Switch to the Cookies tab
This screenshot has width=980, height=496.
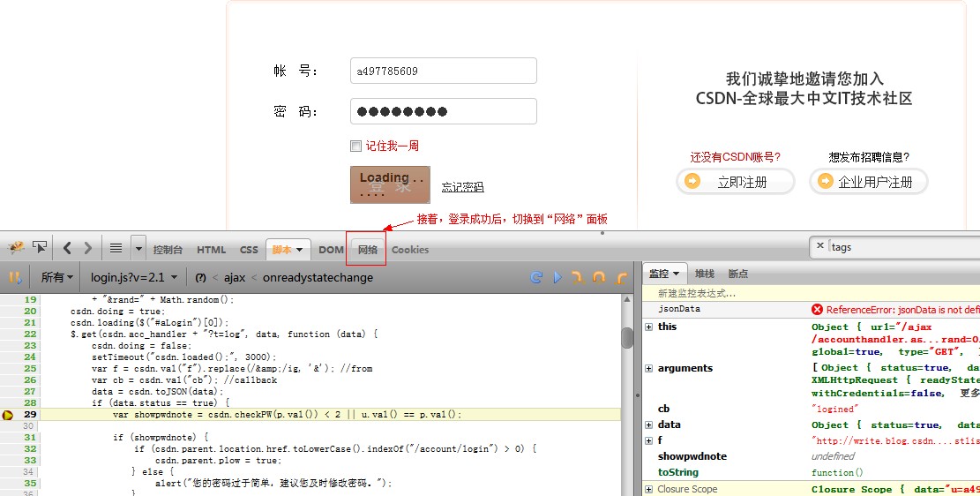tap(410, 250)
